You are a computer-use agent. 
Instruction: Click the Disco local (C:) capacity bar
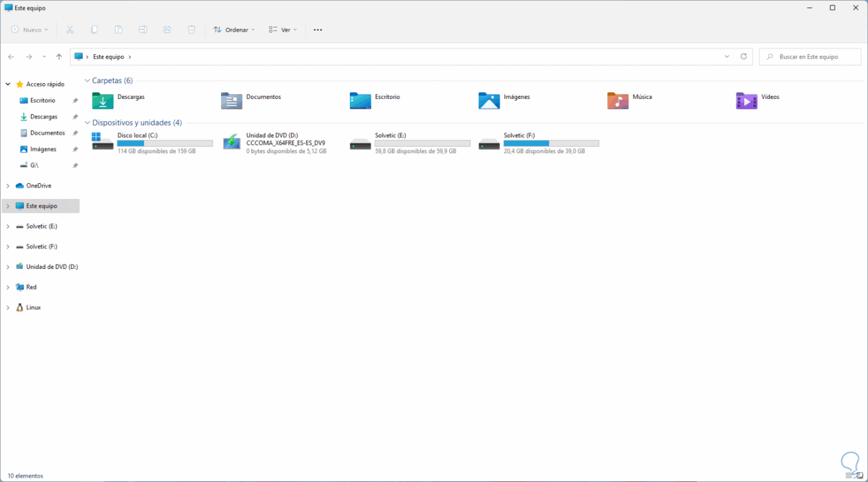coord(164,143)
